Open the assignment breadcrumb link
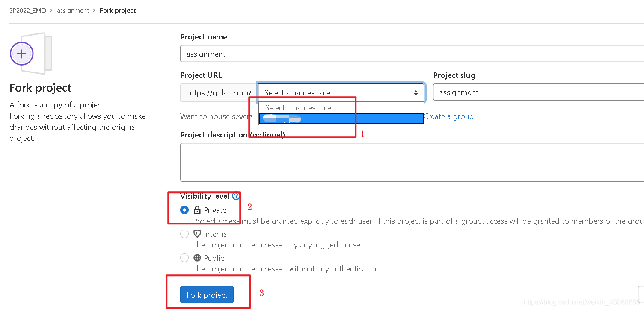Screen dimensions: 644x310 pos(73,10)
